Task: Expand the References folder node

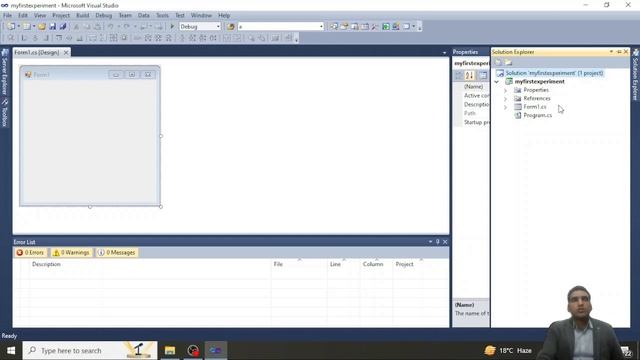Action: point(505,99)
